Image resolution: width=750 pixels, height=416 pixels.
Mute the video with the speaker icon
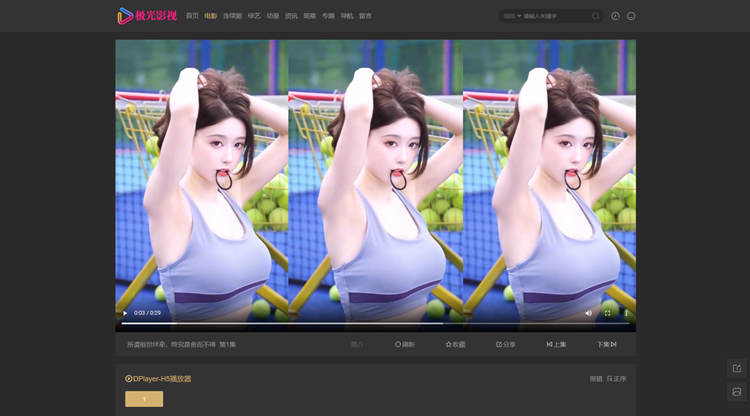pos(588,313)
